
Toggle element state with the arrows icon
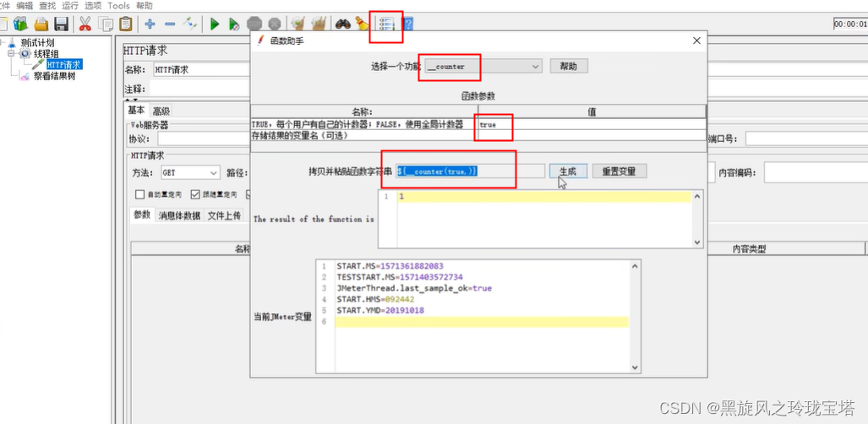[190, 24]
